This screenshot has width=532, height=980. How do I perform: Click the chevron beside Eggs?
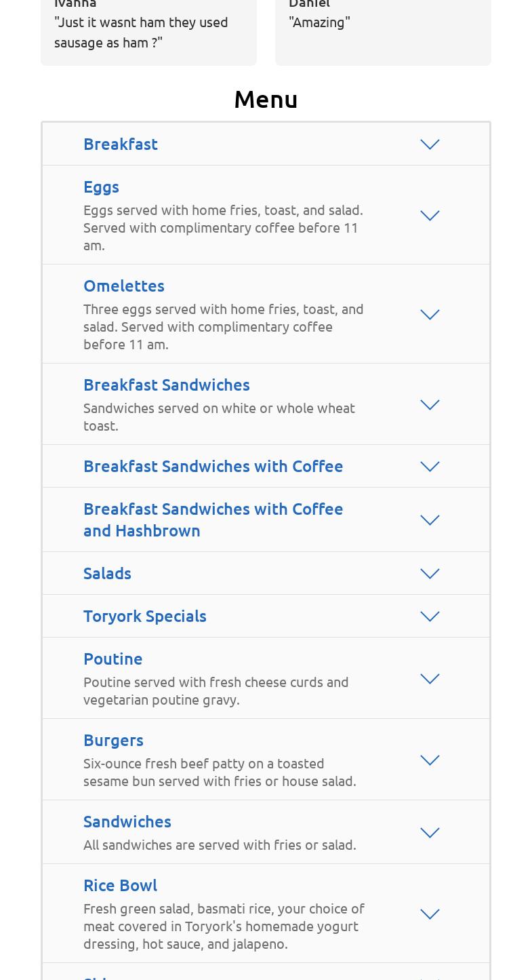[430, 216]
